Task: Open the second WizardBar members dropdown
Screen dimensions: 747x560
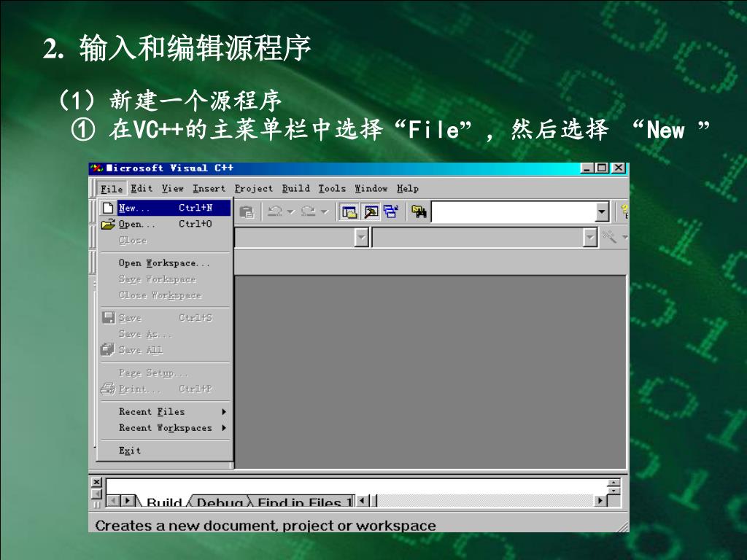Action: click(589, 237)
